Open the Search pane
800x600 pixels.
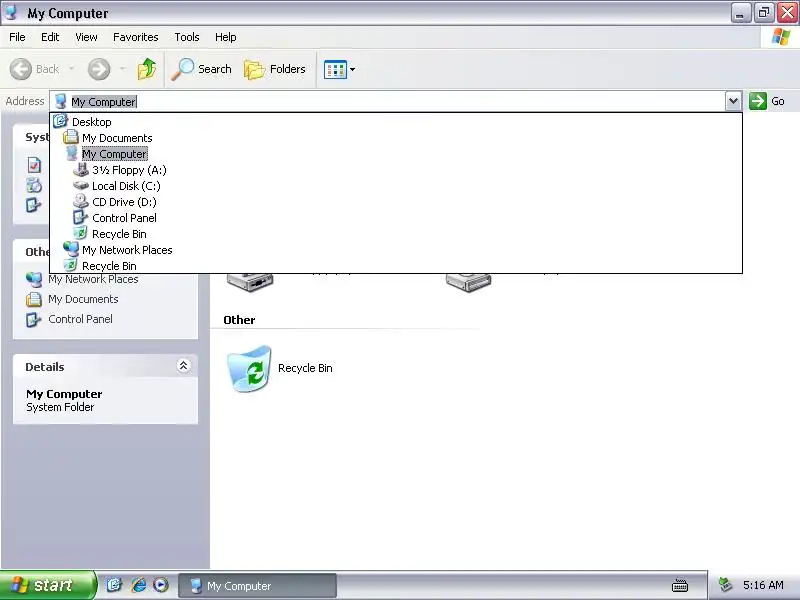tap(202, 69)
